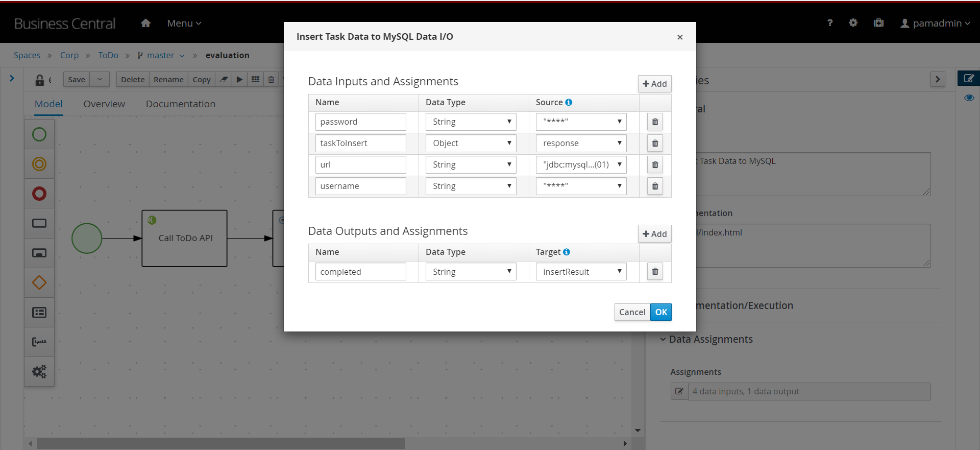The image size is (980, 450).
Task: Go to Spaces breadcrumb link
Action: coord(27,55)
